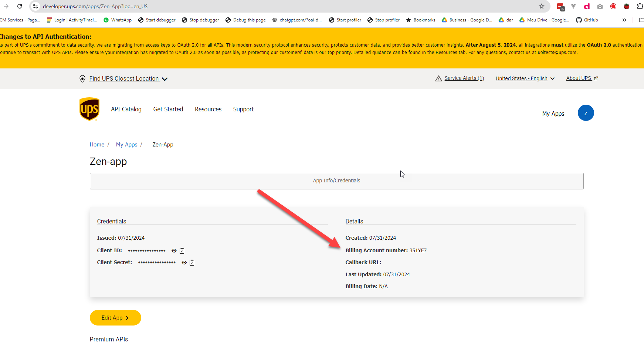Click the Service Alerts warning triangle icon
The image size is (644, 344).
(x=438, y=78)
